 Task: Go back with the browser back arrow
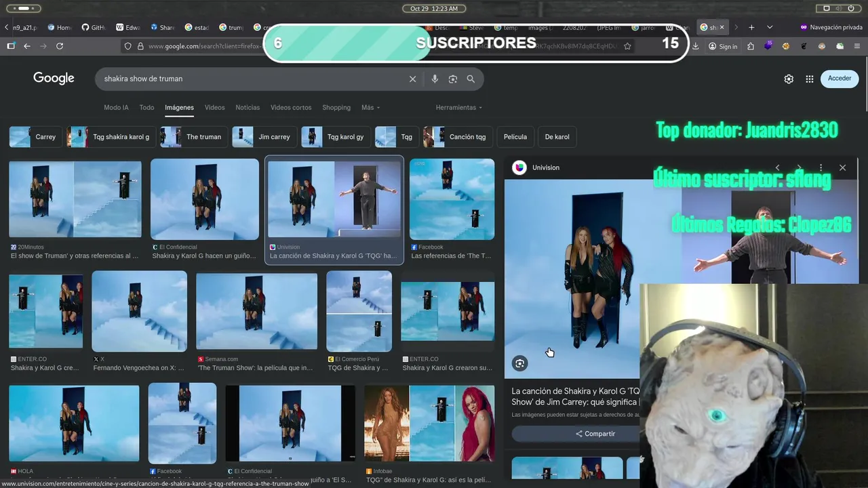click(27, 46)
